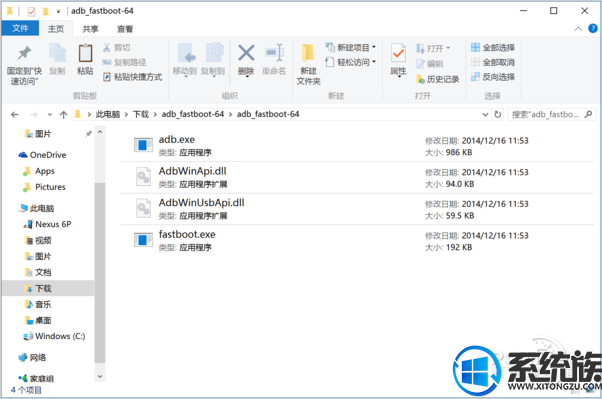Open OneDrive in the navigation pane
The image size is (602, 399).
point(42,155)
